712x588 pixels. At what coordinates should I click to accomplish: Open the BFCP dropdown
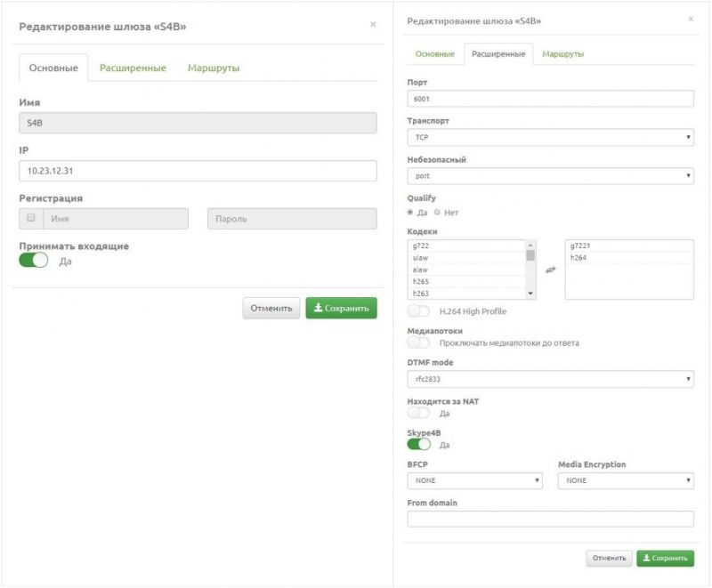coord(474,480)
